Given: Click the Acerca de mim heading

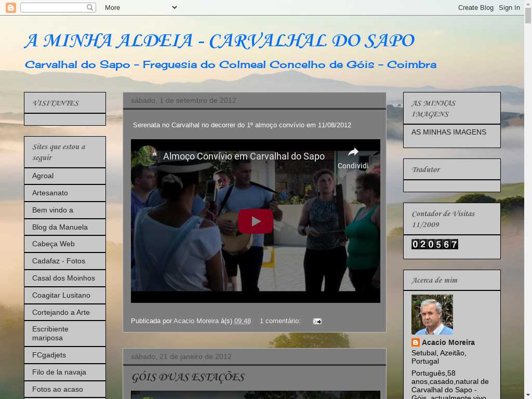Looking at the screenshot, I should click(434, 280).
